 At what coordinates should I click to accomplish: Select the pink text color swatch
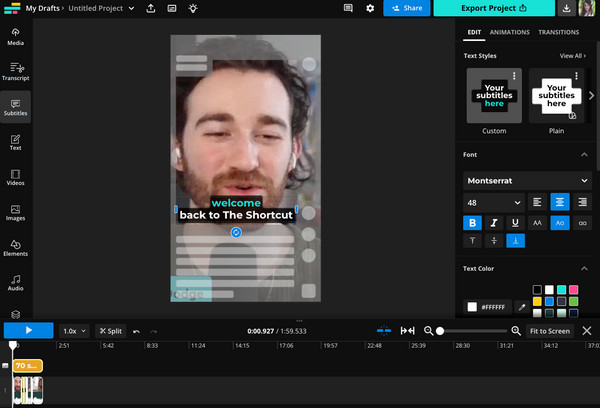pyautogui.click(x=573, y=290)
